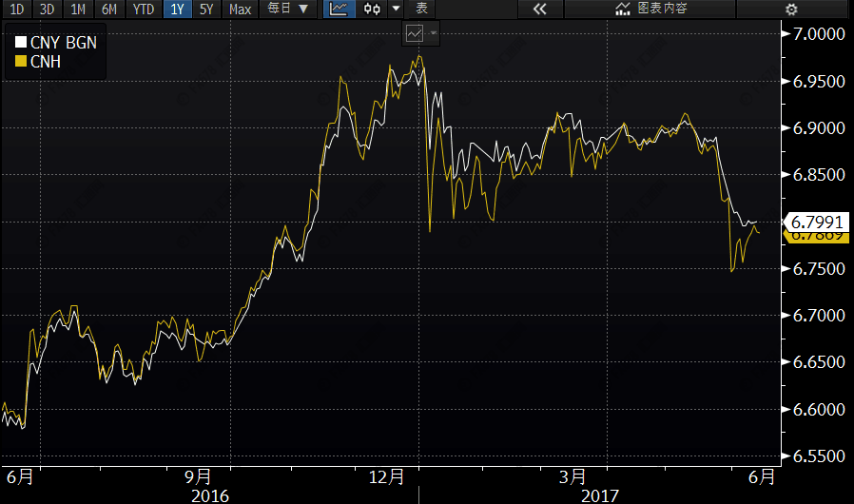
Task: Select the YTD range tab
Action: click(144, 10)
